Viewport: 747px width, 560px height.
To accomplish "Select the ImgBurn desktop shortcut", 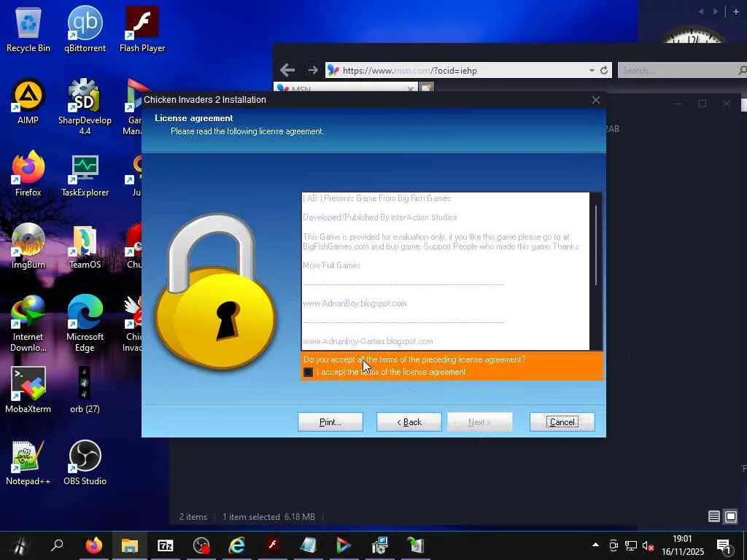I will (x=28, y=246).
